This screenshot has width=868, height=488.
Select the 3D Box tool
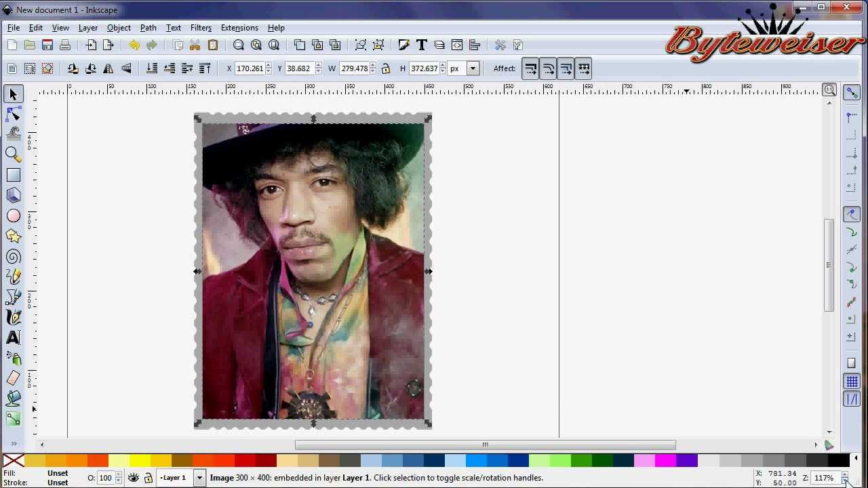13,195
